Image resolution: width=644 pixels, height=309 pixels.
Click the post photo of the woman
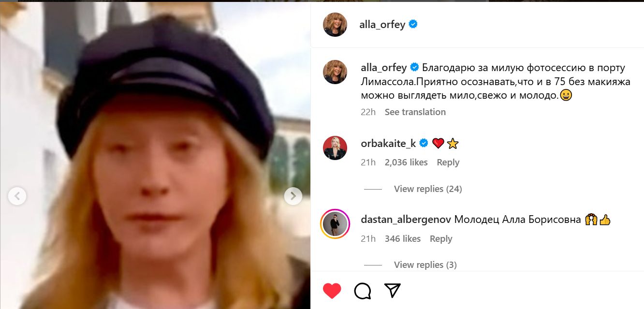tap(155, 155)
